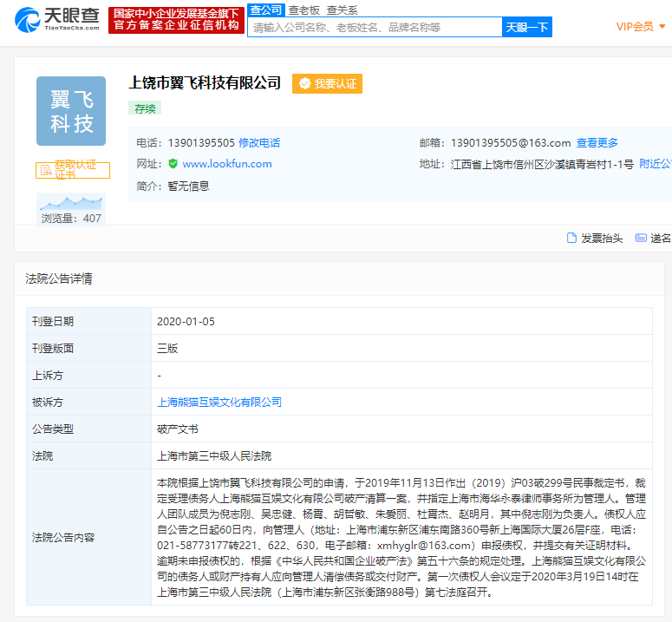Click the 浏览量 trend chart

71,204
